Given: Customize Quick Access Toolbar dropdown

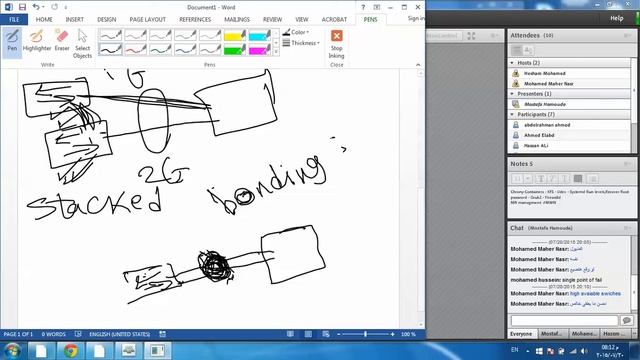Looking at the screenshot, I should [66, 7].
